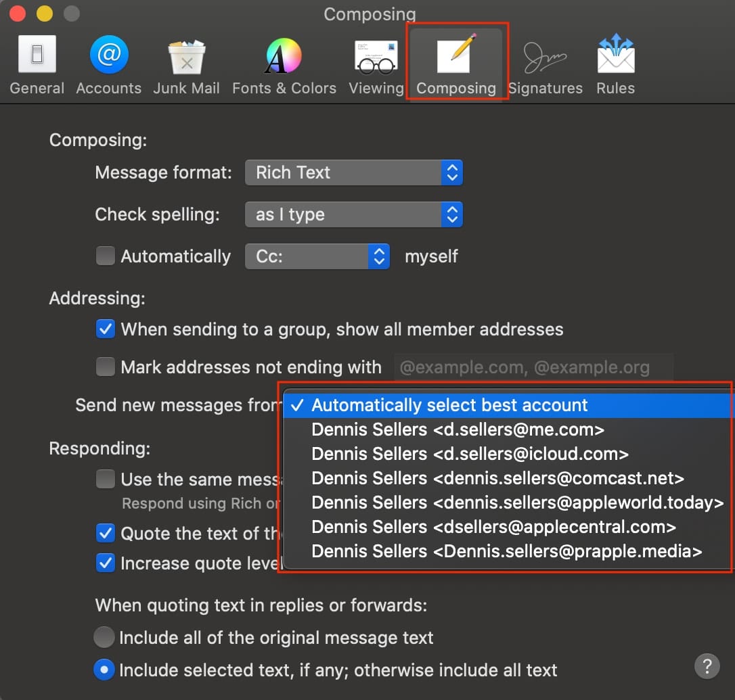Screen dimensions: 735x700
Task: Select the d.sellers@icloud.com account
Action: coord(470,454)
